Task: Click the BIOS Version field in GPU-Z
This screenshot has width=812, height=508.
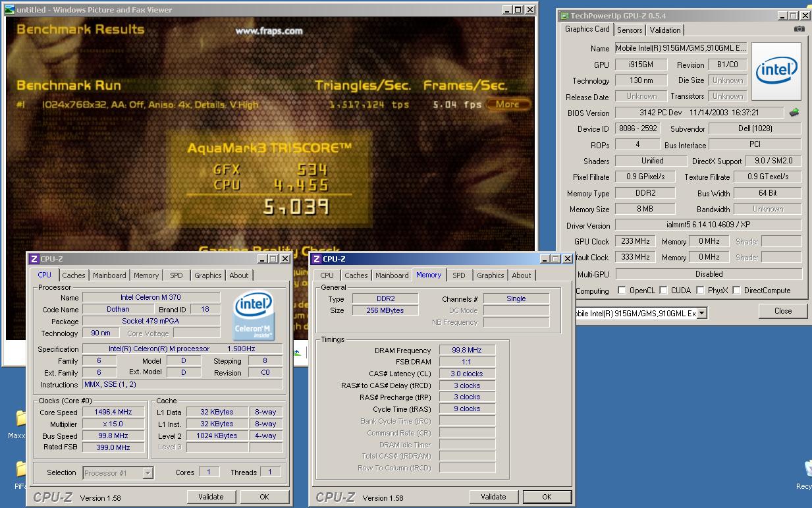Action: click(x=699, y=113)
